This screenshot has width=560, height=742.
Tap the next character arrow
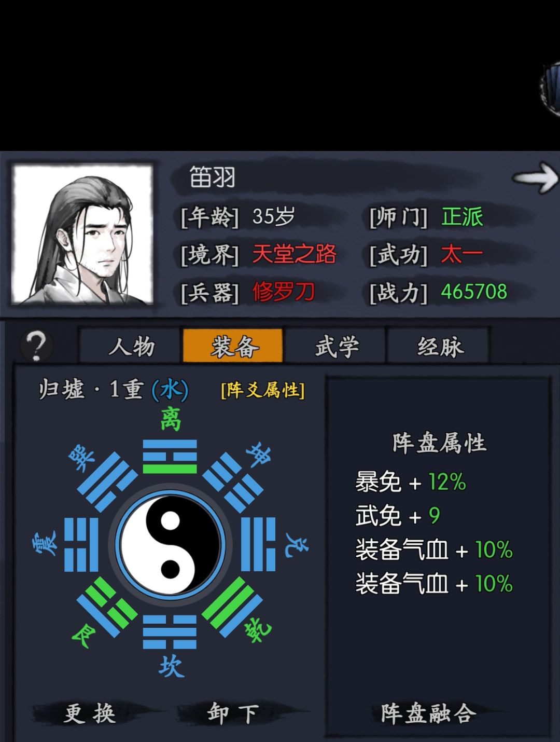click(536, 178)
